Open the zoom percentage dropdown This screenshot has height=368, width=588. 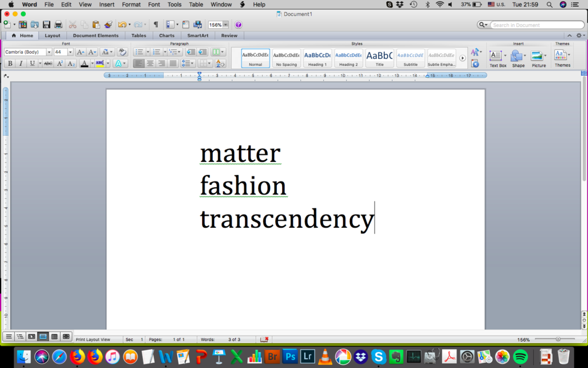(226, 25)
